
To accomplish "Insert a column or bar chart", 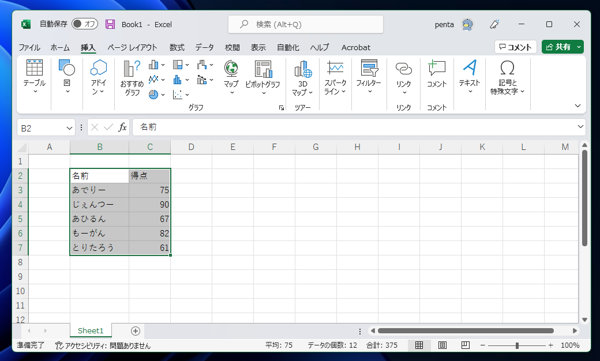I will click(x=154, y=65).
